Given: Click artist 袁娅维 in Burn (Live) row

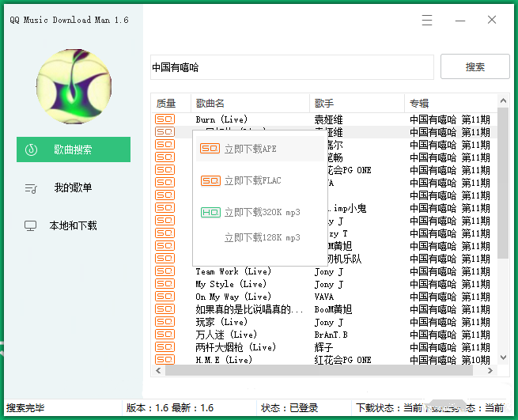Looking at the screenshot, I should pyautogui.click(x=328, y=119).
